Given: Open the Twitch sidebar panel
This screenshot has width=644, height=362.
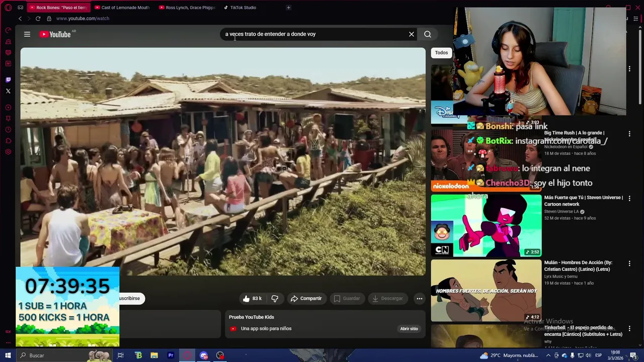Looking at the screenshot, I should point(8,79).
